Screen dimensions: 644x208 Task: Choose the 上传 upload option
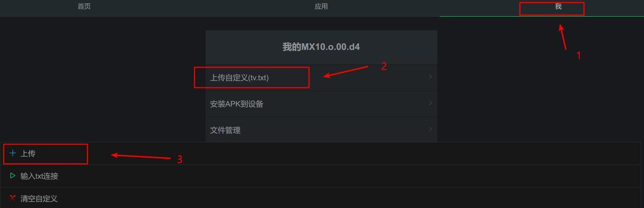tap(320, 153)
